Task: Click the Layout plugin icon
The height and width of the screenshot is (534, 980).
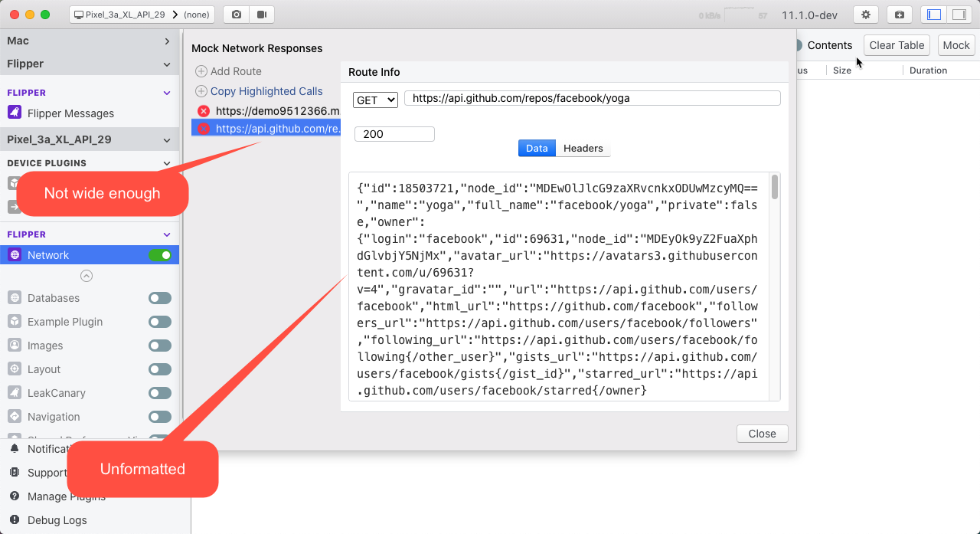Action: pos(15,369)
